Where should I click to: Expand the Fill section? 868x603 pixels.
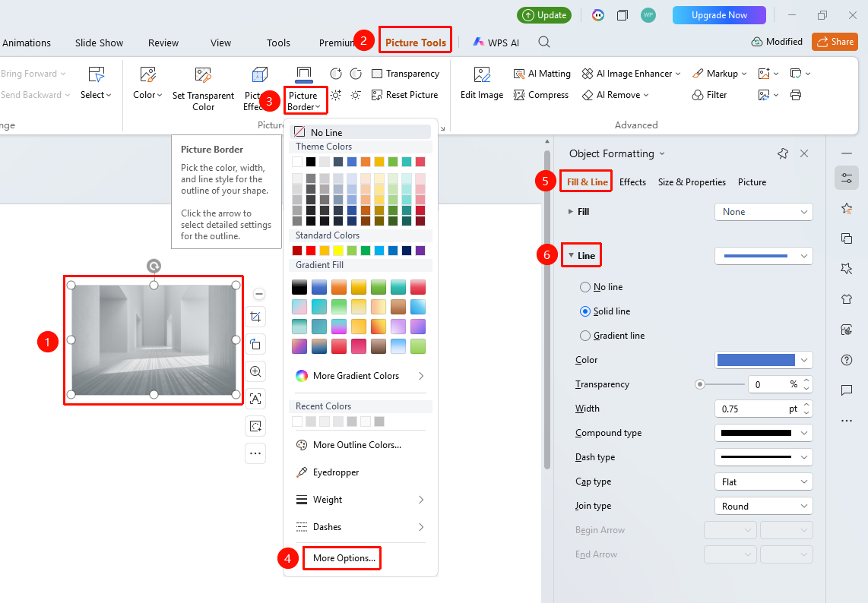tap(571, 212)
